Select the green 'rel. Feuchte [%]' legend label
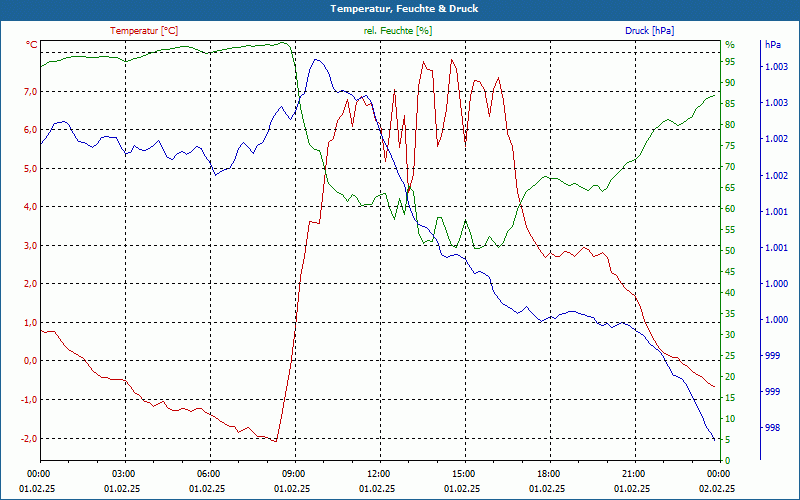Screen dimensions: 800x500 click(397, 31)
